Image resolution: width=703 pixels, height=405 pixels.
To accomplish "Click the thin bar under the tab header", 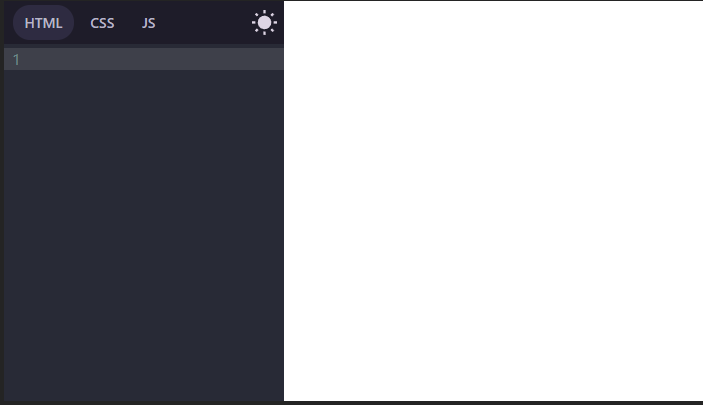I will tap(143, 46).
